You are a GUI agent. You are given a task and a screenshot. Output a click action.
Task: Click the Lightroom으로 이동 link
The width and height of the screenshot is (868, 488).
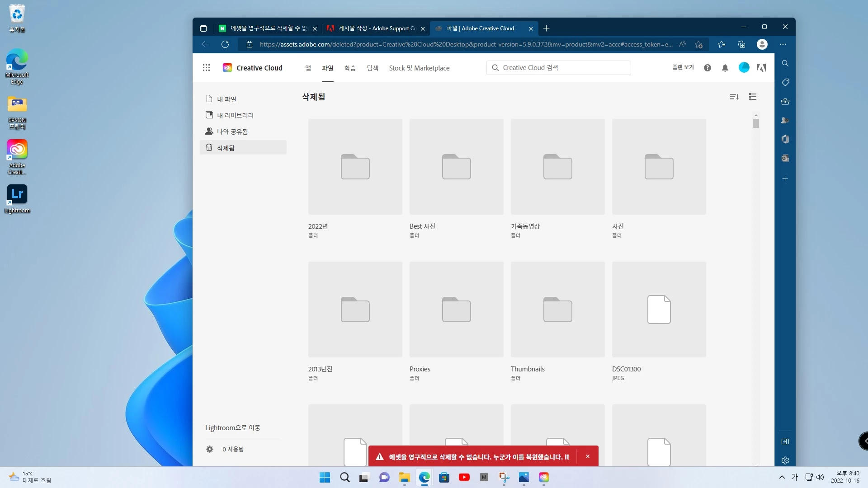coord(232,427)
